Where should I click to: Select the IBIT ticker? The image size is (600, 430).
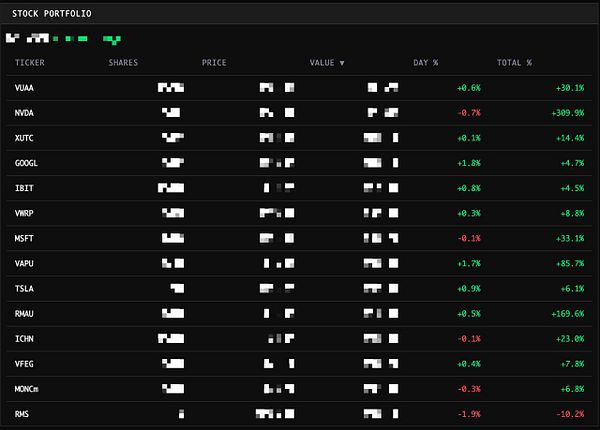(x=24, y=188)
